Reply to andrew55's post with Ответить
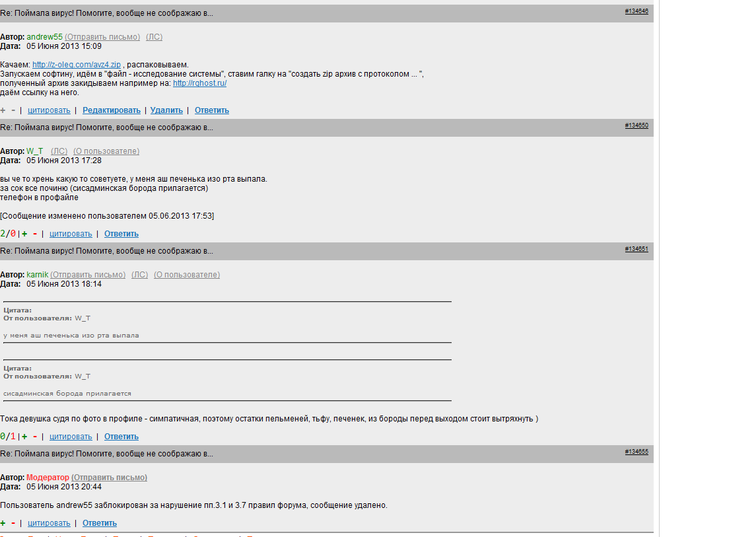This screenshot has height=537, width=756. point(212,110)
